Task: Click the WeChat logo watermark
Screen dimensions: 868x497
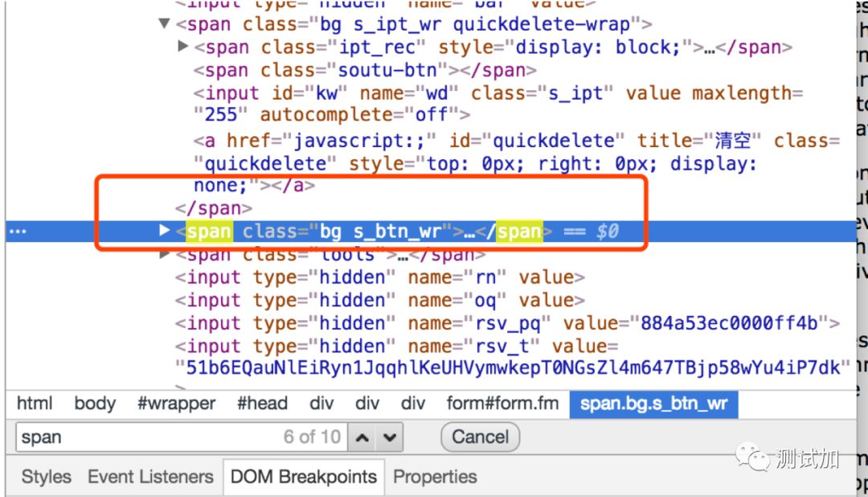Action: pos(754,459)
